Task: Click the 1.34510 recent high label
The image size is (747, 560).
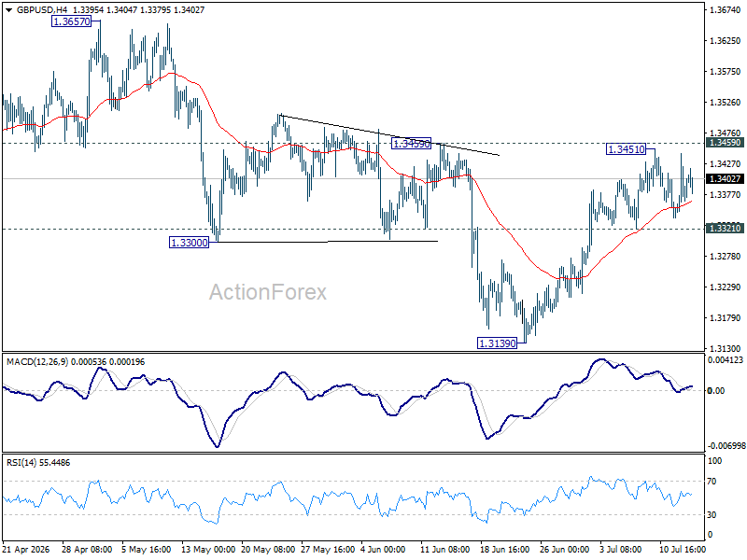Action: tap(626, 149)
